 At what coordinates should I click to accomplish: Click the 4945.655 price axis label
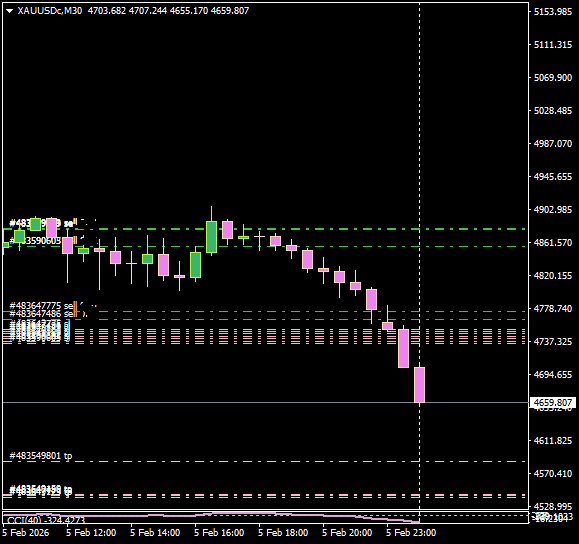pyautogui.click(x=553, y=177)
